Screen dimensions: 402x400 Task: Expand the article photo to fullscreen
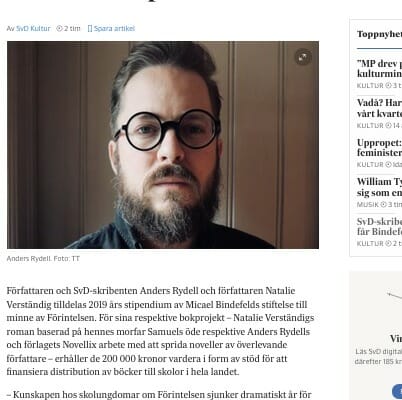pyautogui.click(x=303, y=57)
